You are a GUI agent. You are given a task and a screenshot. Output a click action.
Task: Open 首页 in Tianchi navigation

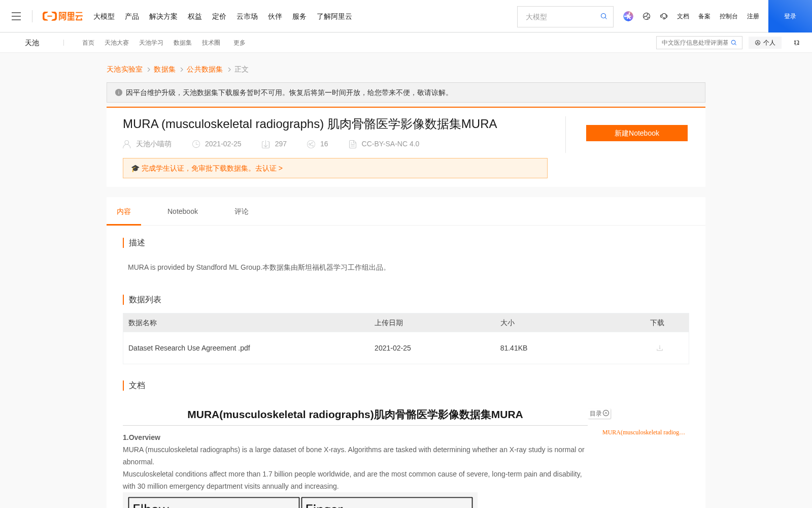88,43
